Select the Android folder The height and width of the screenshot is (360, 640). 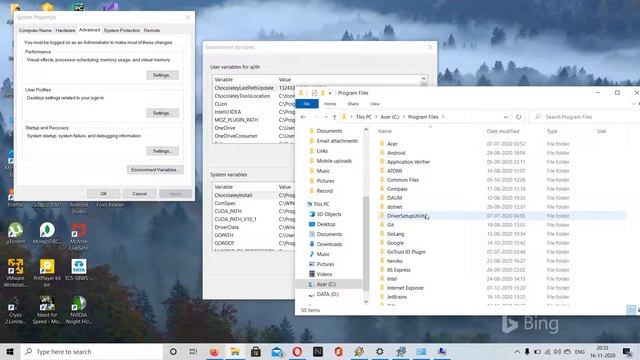point(396,153)
